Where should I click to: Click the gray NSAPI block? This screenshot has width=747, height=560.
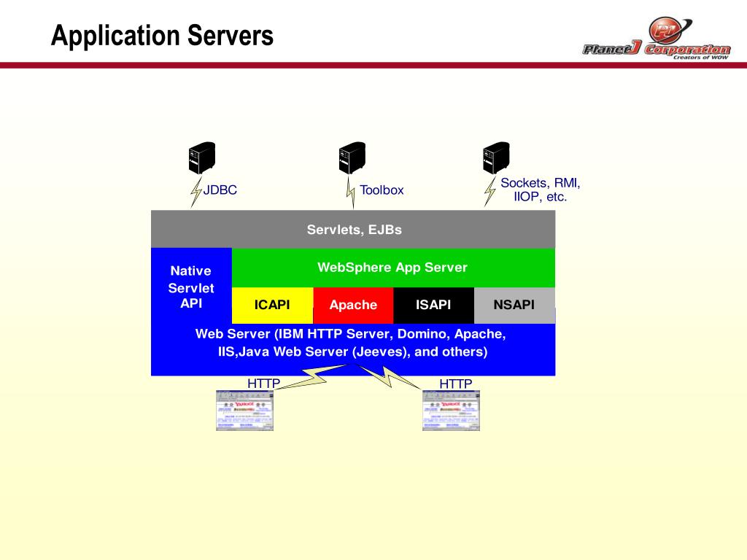514,306
